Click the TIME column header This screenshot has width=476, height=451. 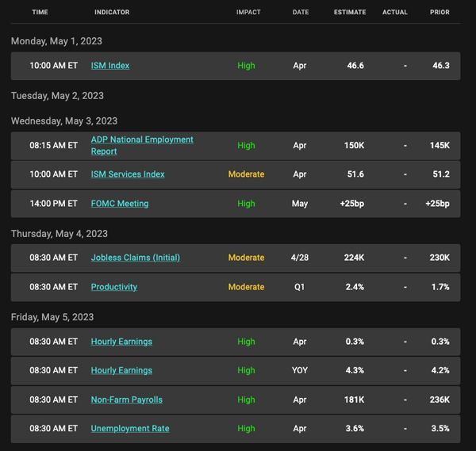coord(40,12)
